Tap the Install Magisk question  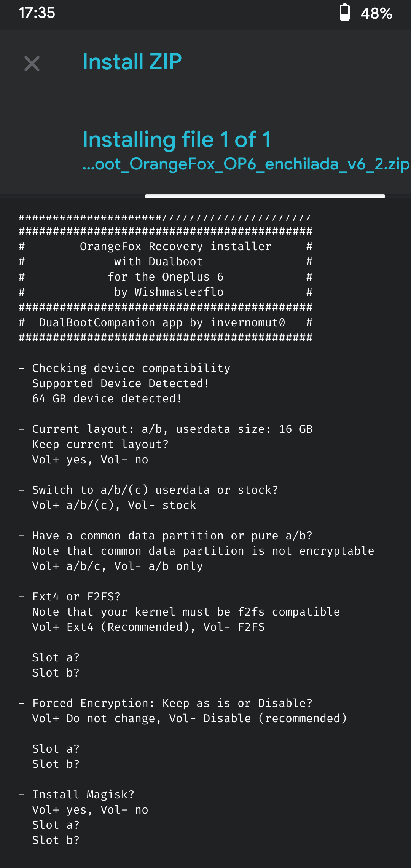[x=83, y=795]
